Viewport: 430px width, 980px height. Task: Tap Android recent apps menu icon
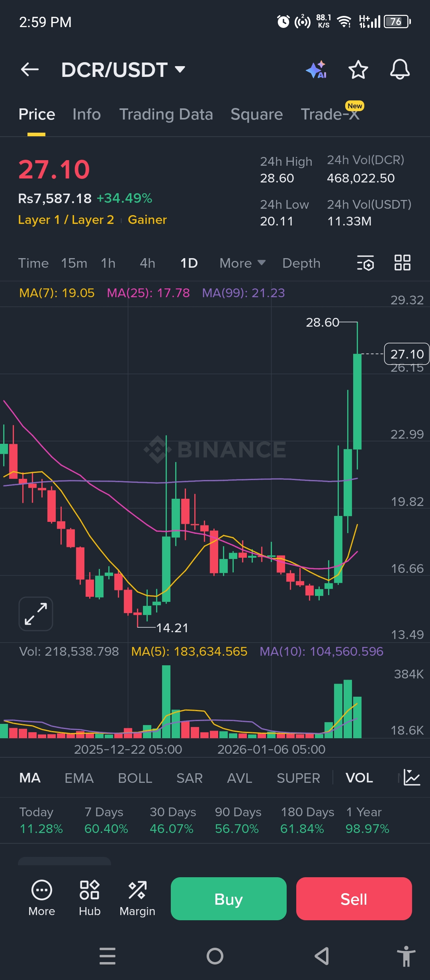(x=107, y=956)
